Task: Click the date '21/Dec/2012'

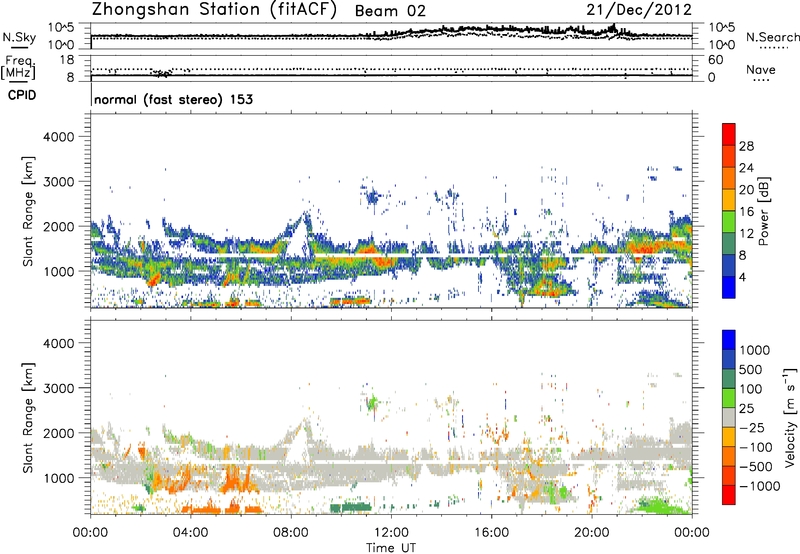Action: coord(639,10)
